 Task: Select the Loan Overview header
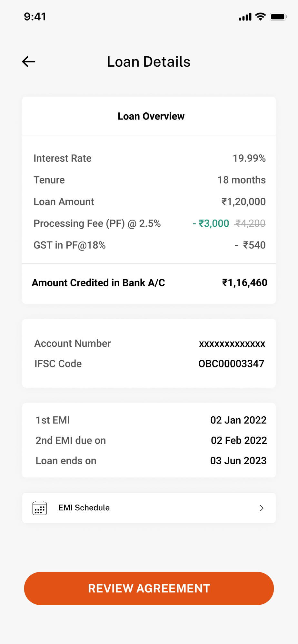point(151,116)
